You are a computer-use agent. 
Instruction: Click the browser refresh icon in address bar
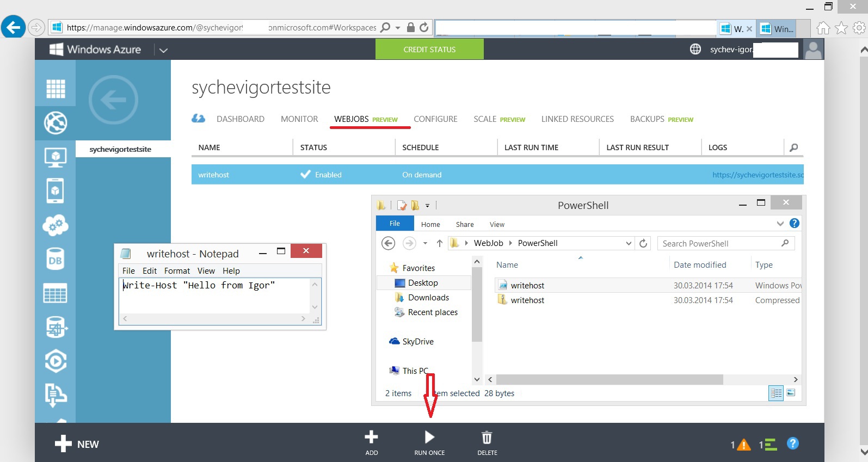424,27
